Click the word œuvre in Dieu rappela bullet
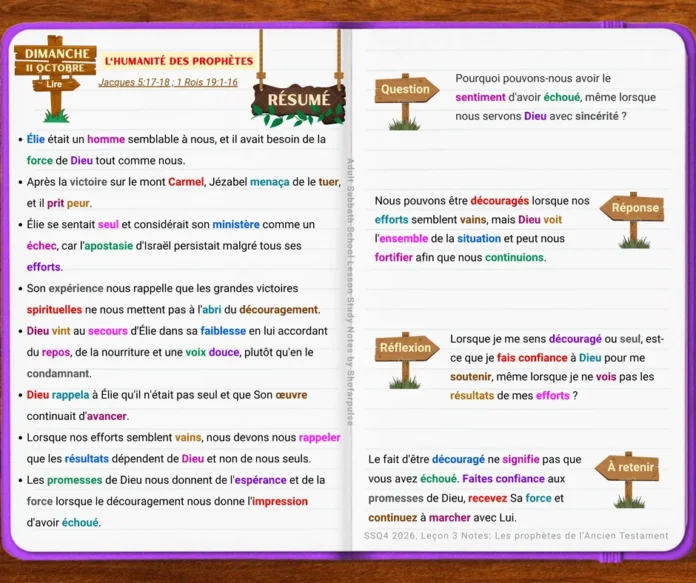 coord(291,395)
